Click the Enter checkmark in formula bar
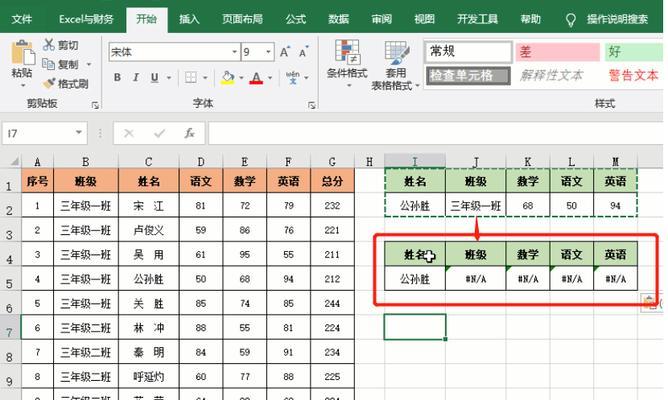The image size is (668, 400). coord(159,134)
